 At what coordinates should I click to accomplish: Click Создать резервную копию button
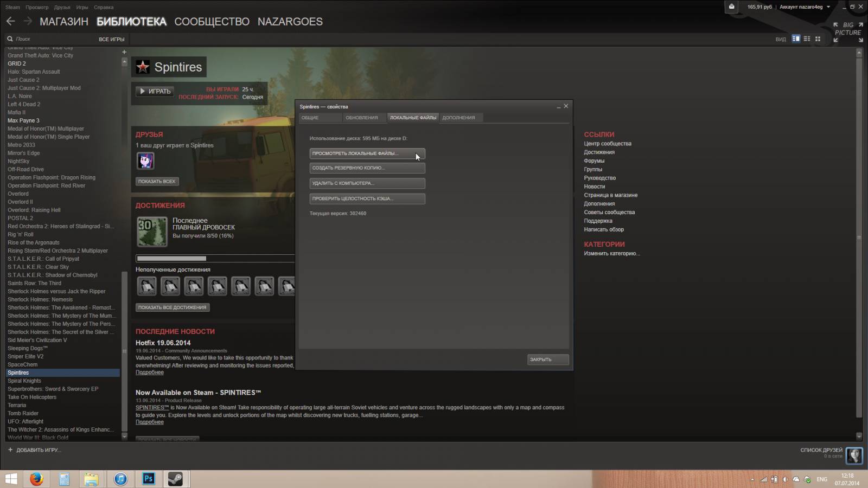pos(367,168)
